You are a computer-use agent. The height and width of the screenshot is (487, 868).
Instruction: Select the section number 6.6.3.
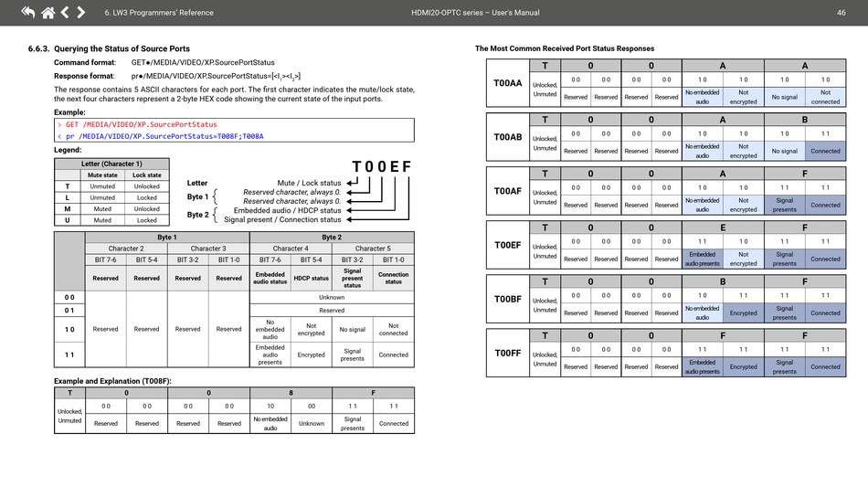coord(38,48)
